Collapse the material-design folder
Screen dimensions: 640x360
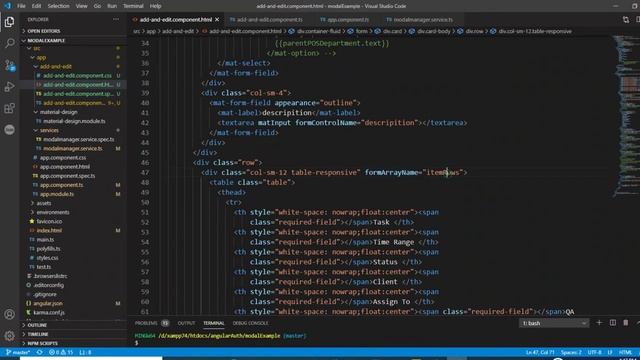point(58,112)
